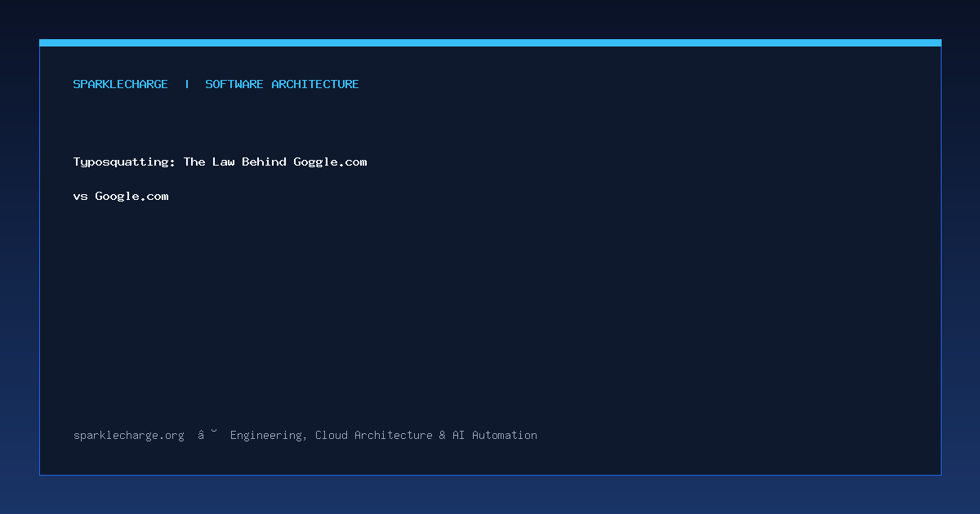980x514 pixels.
Task: Click the cyan accent bar atop card
Action: coord(490,42)
